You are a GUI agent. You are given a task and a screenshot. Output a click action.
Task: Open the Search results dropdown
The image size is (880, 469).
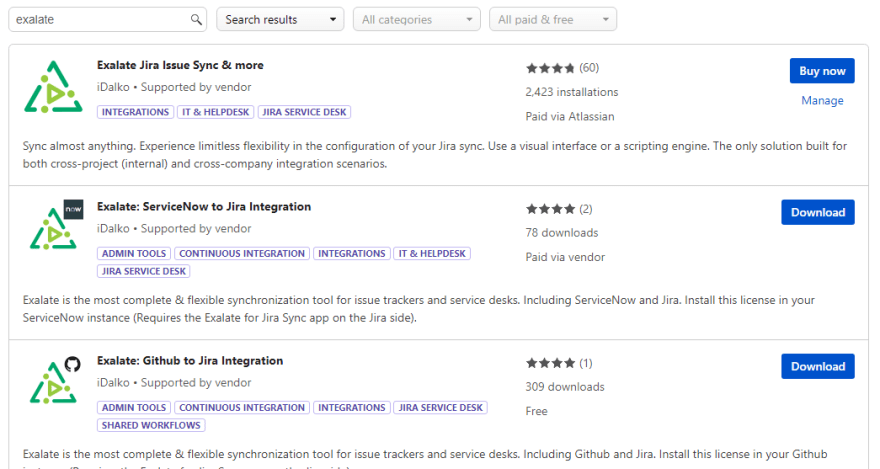[x=280, y=20]
